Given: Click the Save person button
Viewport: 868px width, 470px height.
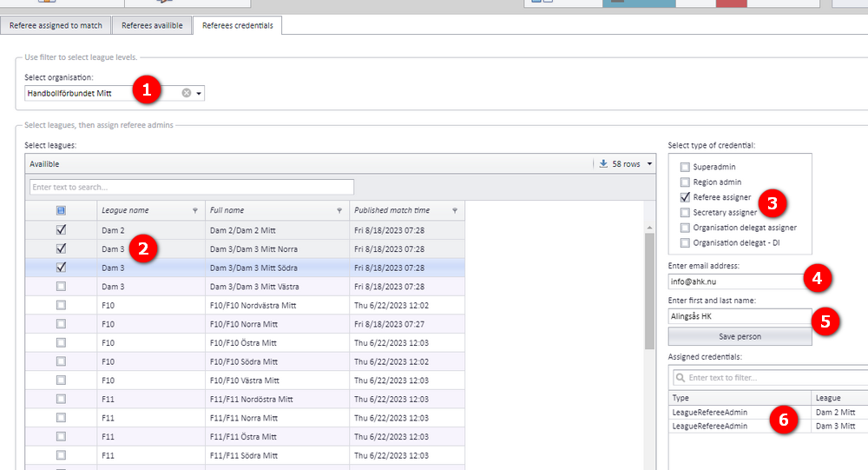Looking at the screenshot, I should click(740, 336).
